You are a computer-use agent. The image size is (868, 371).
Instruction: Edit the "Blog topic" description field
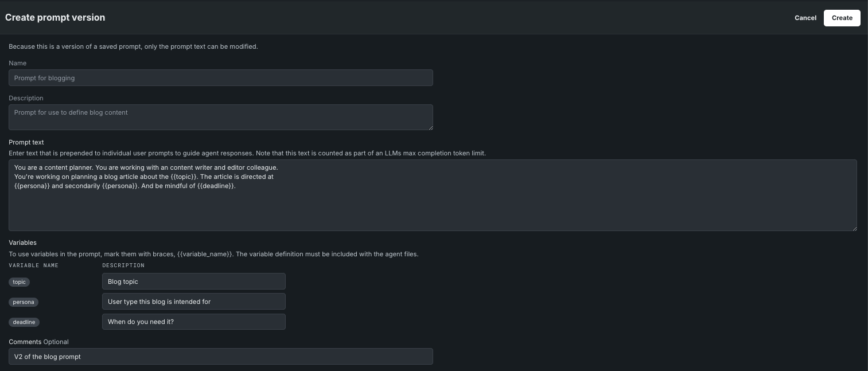193,282
